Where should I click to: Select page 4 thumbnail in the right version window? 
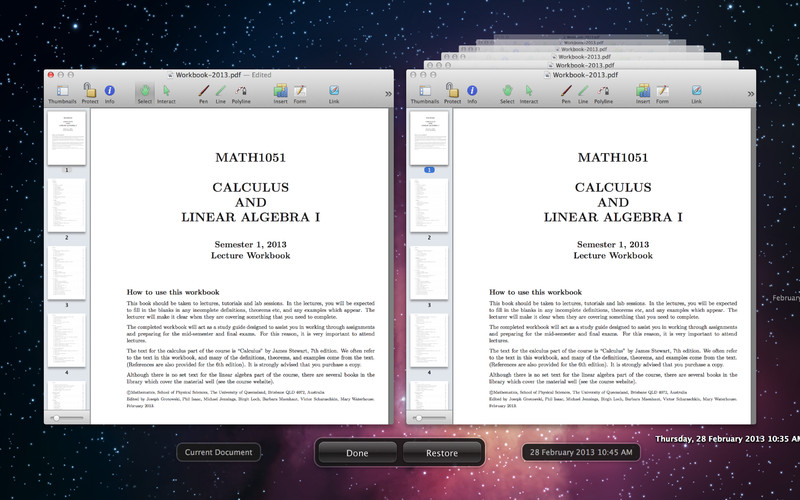coord(429,340)
